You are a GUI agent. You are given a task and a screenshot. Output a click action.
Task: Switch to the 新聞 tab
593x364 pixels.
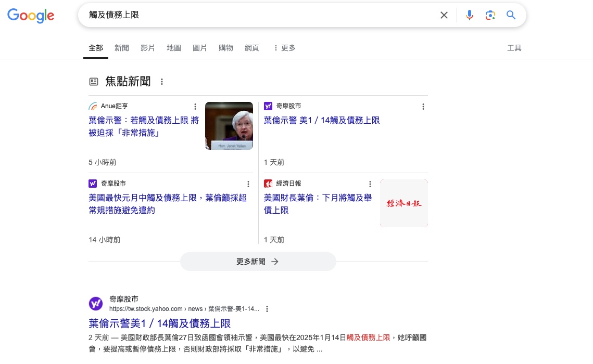click(122, 48)
